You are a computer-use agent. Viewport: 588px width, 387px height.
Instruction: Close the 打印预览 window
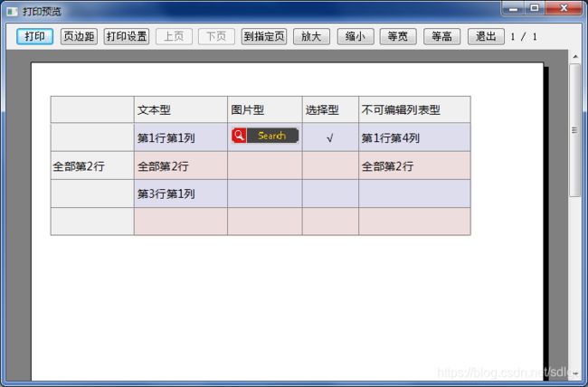click(564, 7)
